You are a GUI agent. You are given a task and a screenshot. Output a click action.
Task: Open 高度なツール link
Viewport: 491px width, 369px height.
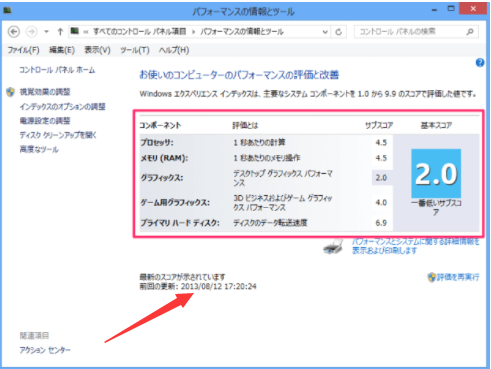[39, 149]
